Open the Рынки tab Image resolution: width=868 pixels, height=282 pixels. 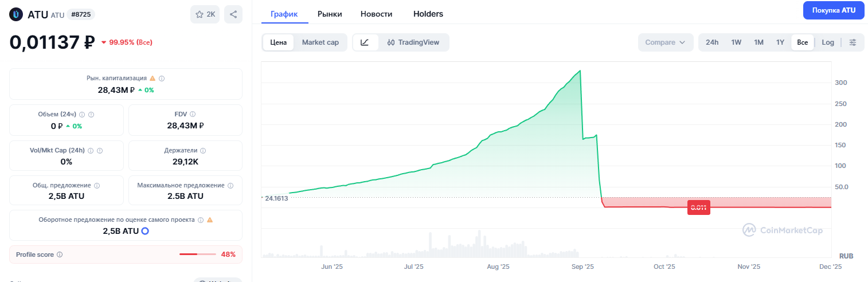330,14
